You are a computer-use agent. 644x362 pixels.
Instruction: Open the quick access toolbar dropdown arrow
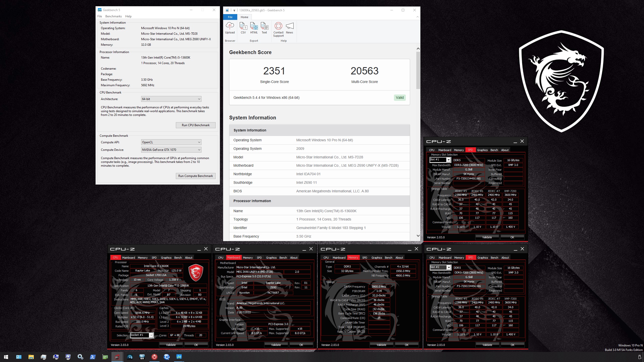coord(234,10)
